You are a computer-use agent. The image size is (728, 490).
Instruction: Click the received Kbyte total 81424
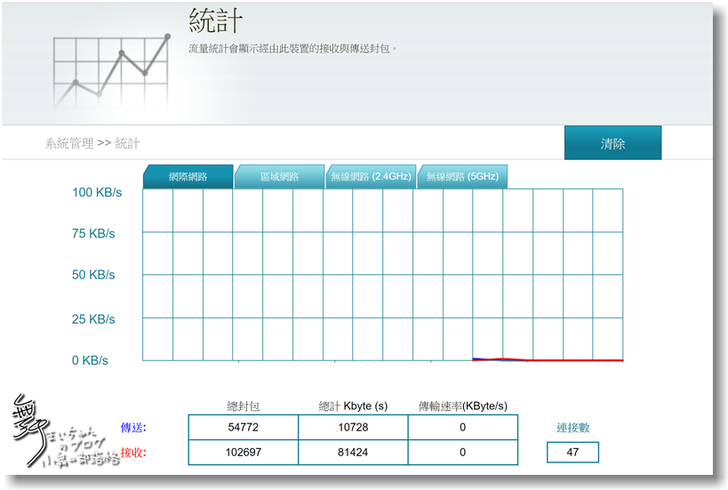click(x=353, y=452)
